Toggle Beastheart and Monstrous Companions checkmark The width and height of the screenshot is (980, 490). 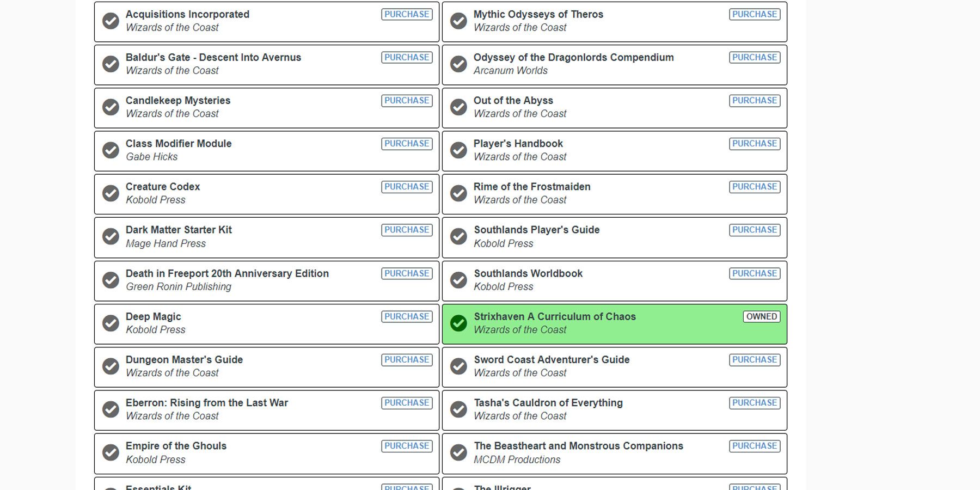pos(459,452)
